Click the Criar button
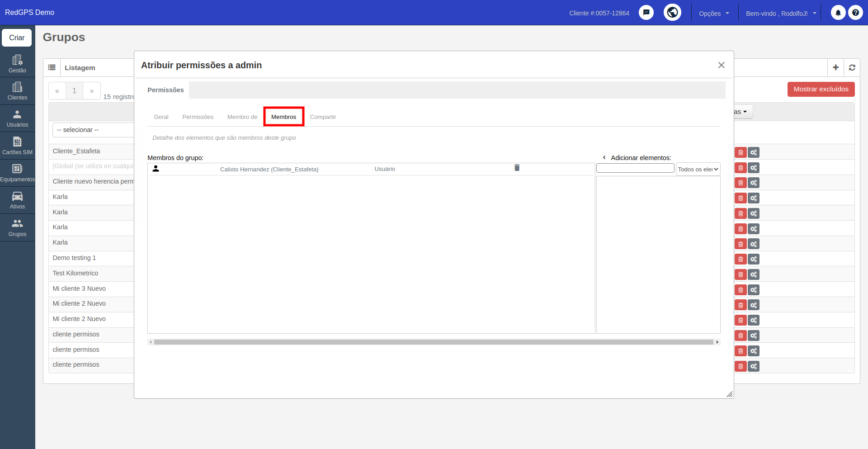This screenshot has height=449, width=868. tap(17, 38)
